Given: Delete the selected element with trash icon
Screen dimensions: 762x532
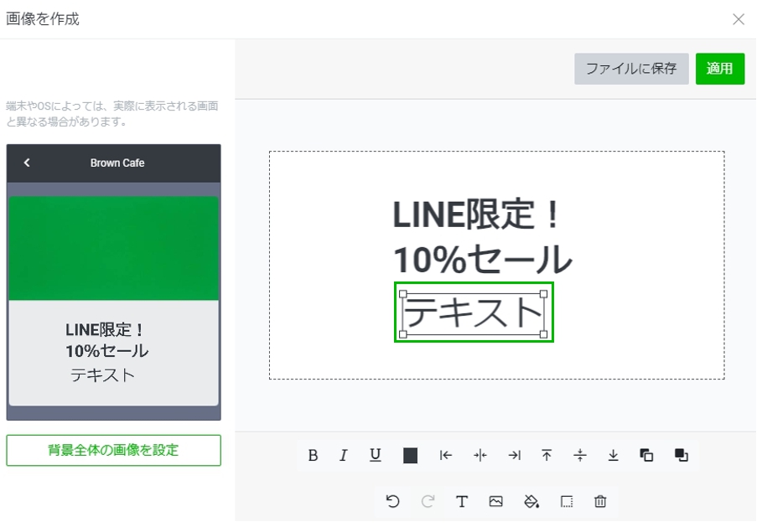Looking at the screenshot, I should click(600, 502).
